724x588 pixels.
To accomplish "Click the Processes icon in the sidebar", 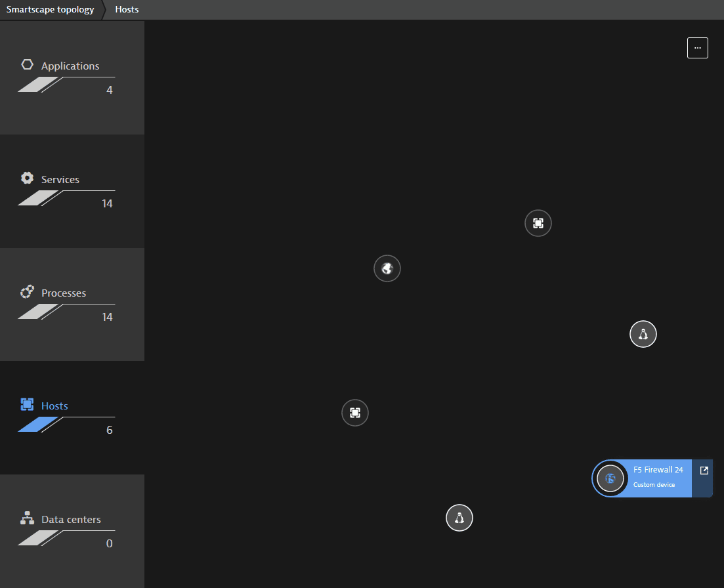I will [x=27, y=291].
